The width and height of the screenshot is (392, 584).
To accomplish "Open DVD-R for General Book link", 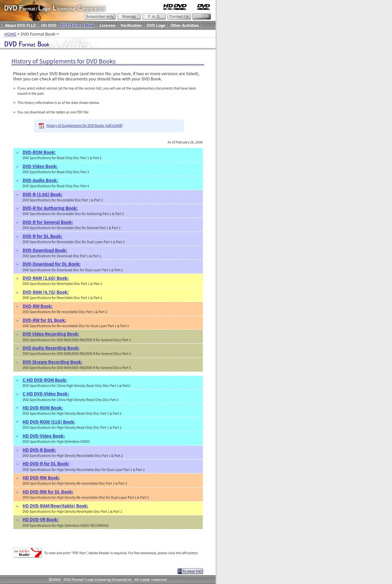I will pos(48,222).
